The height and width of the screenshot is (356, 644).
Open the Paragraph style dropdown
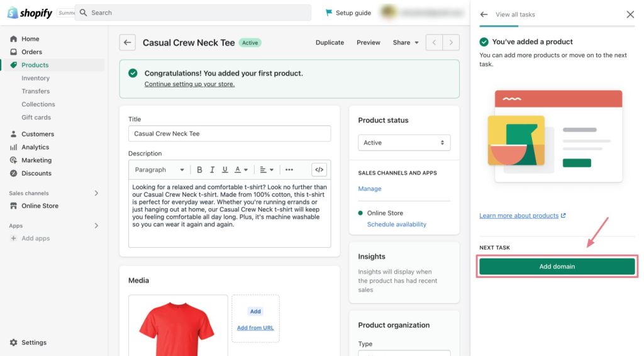pos(159,170)
